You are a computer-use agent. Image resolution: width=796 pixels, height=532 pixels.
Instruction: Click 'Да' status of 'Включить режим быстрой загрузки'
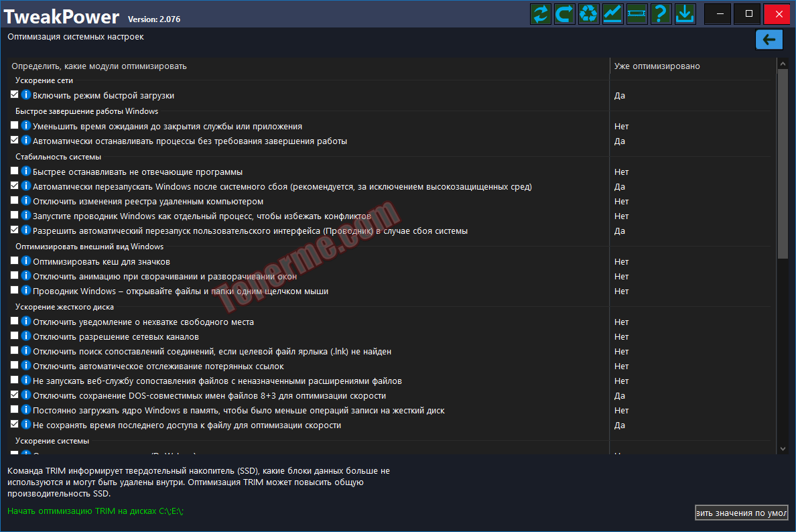tap(619, 95)
